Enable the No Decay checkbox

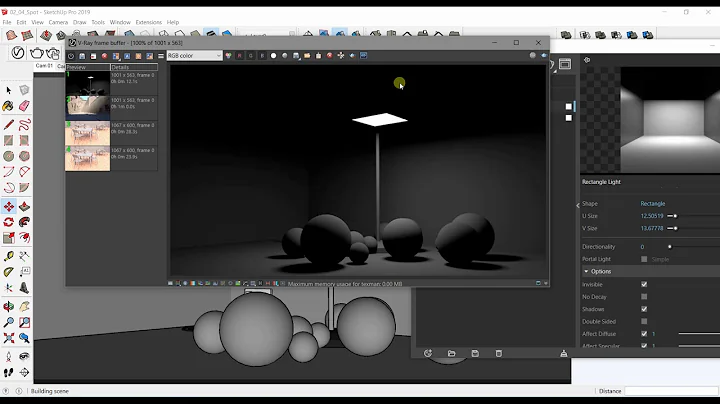[x=644, y=297]
